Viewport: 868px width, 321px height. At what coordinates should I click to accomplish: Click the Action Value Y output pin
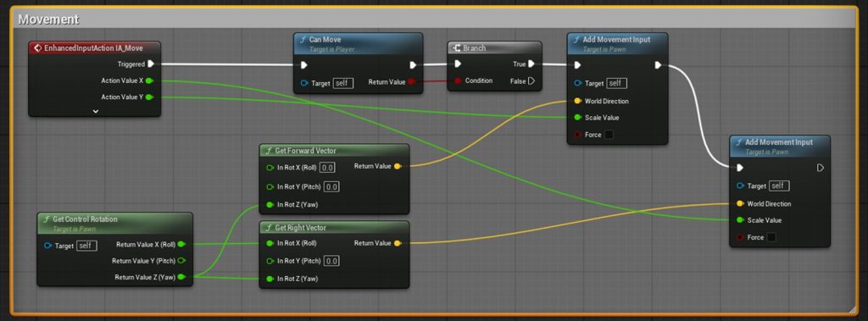pos(149,97)
